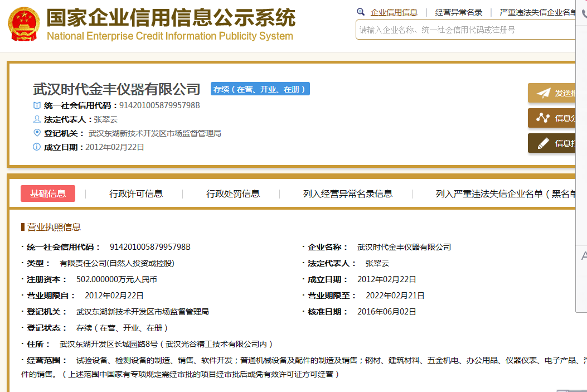Click the person icon beside 法定代表人
Viewport: 587px width, 392px height.
(x=37, y=119)
